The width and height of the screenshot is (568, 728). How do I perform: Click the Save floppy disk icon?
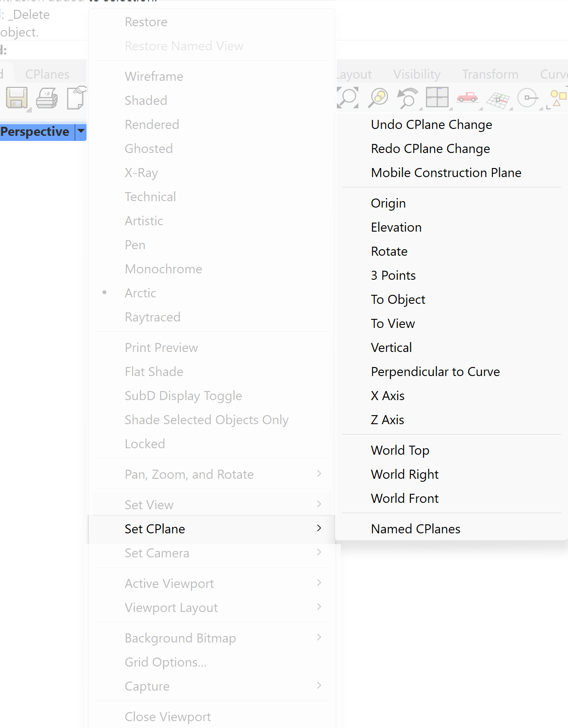point(17,98)
